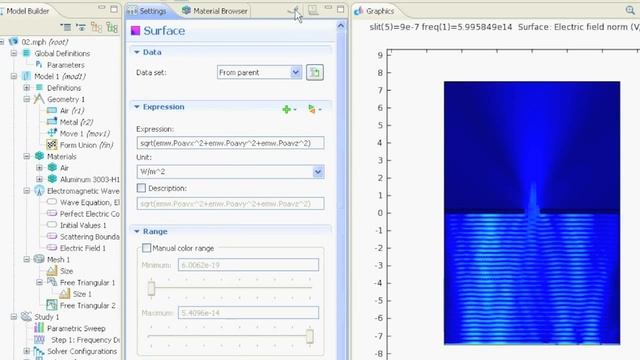Select the 02.mph root node
Viewport: 640px width, 360px height.
(x=45, y=42)
